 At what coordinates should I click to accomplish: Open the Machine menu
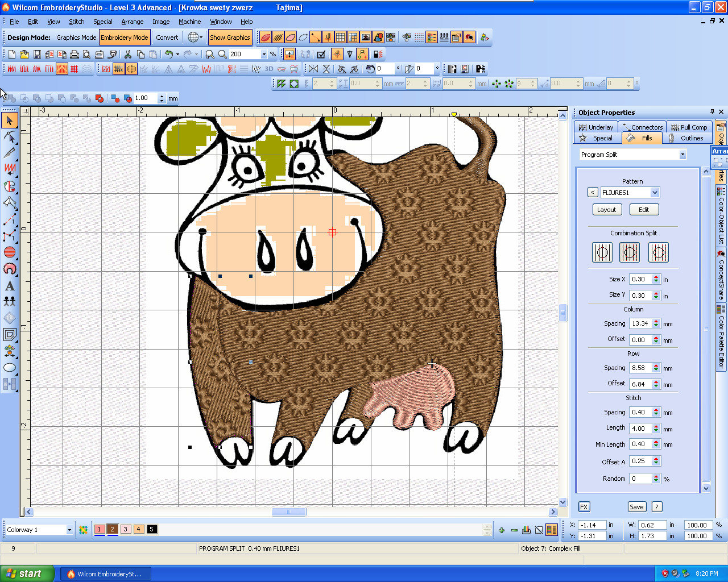(189, 22)
